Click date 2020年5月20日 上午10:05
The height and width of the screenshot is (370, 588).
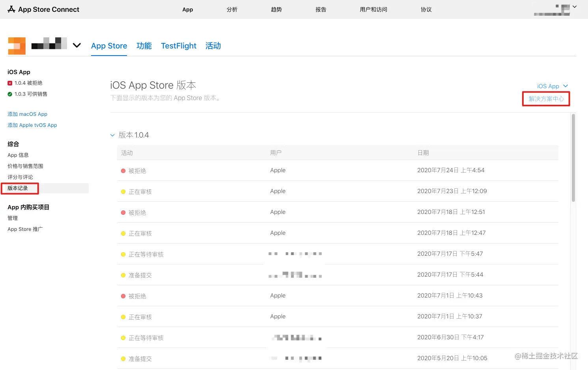tap(452, 358)
